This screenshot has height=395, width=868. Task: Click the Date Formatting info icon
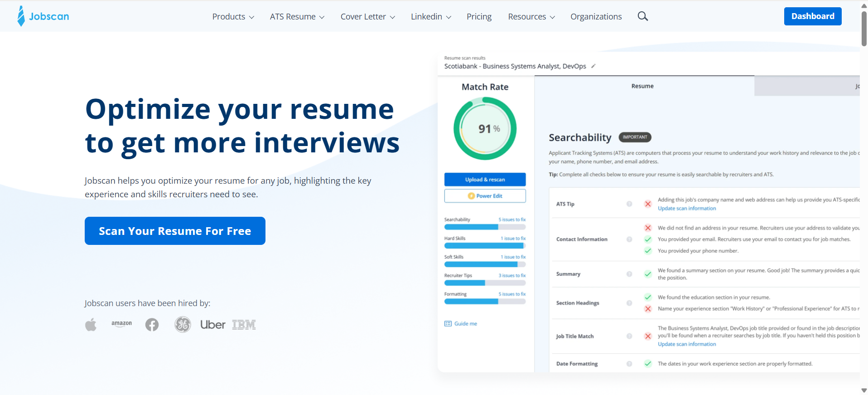629,364
